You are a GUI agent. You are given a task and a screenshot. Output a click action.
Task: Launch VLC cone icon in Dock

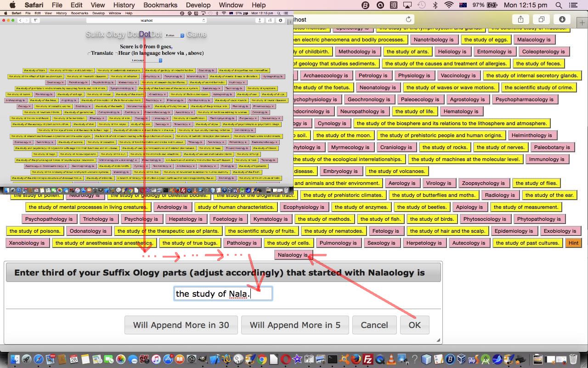coord(391,359)
